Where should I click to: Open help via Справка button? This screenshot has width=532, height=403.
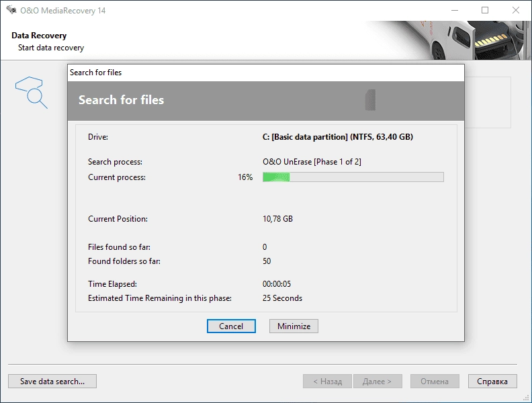click(x=492, y=382)
